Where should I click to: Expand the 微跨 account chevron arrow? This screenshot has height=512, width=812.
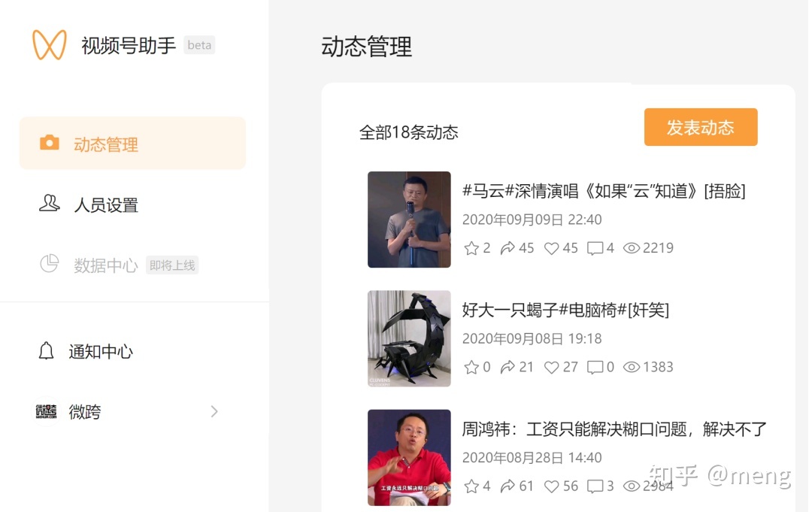[x=214, y=411]
